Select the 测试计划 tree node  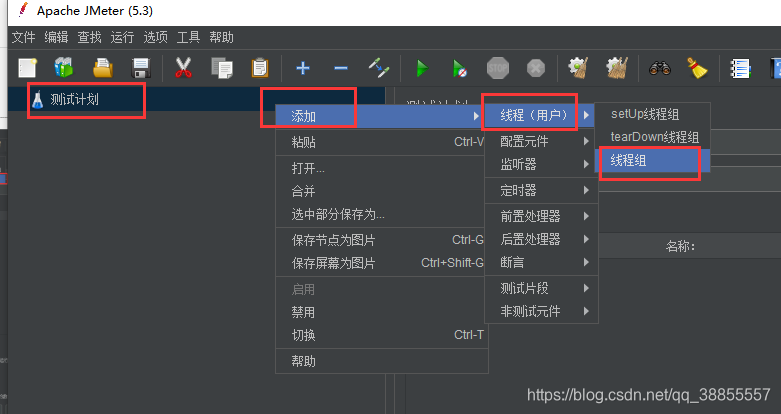coord(74,100)
